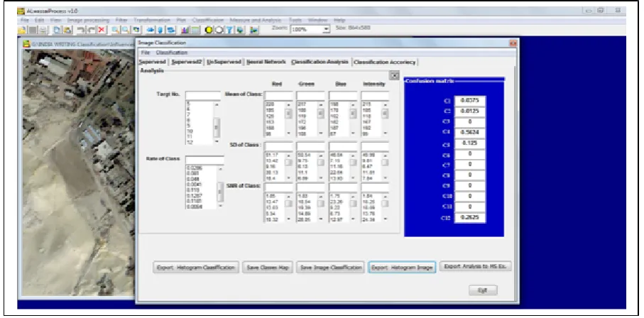Open the Classification menu in Image Classification dialog
This screenshot has width=644, height=318.
click(x=172, y=53)
